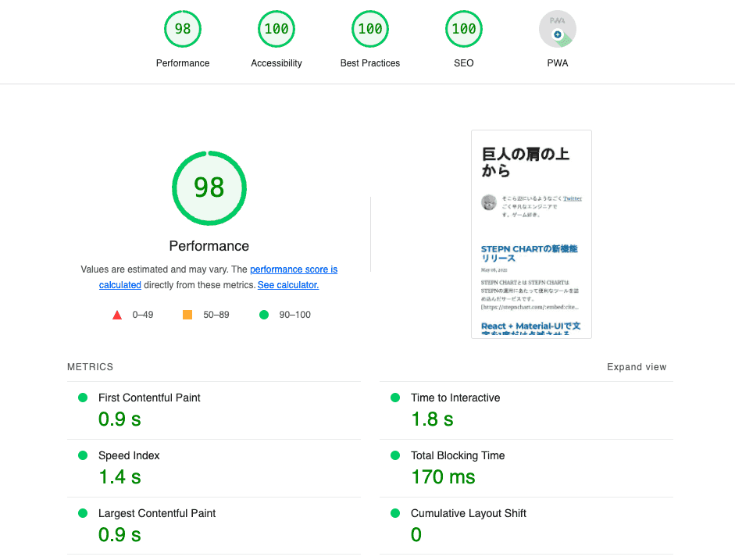The image size is (735, 560).
Task: Toggle Expand view for metrics
Action: [x=637, y=367]
